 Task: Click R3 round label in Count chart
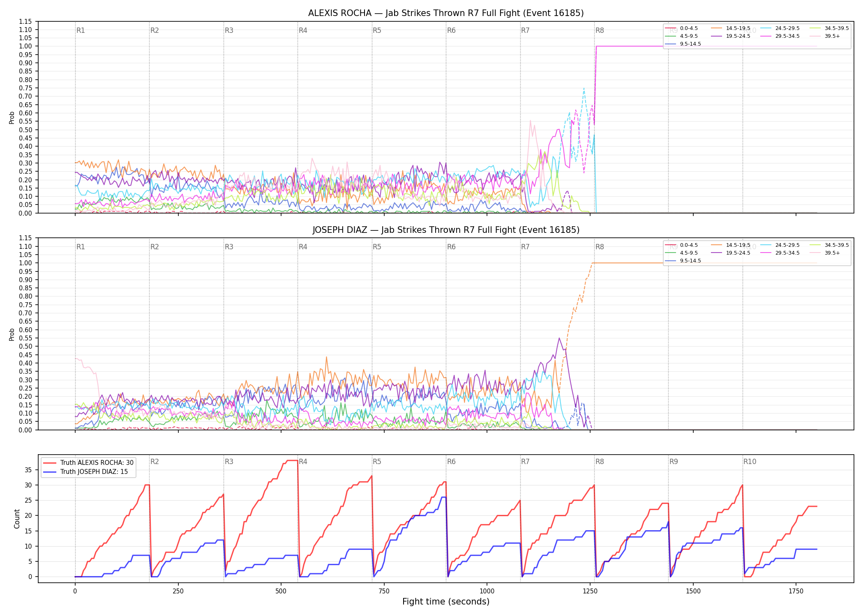pyautogui.click(x=229, y=462)
